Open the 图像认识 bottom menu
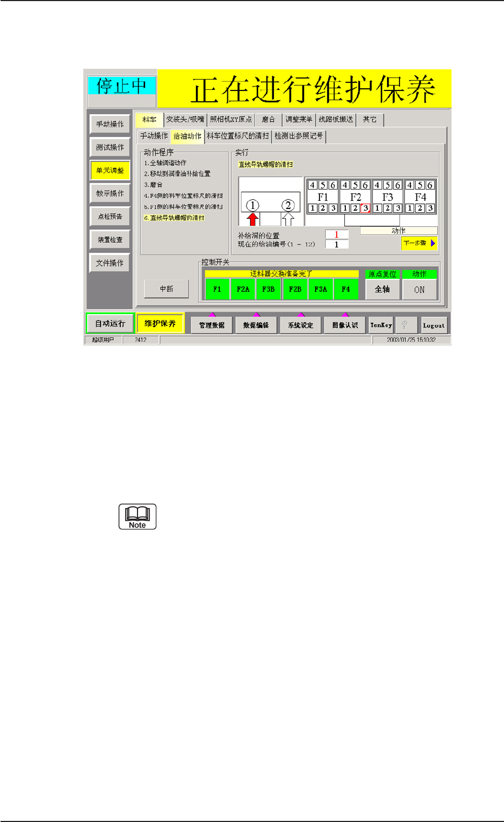The image size is (504, 822). click(x=345, y=325)
